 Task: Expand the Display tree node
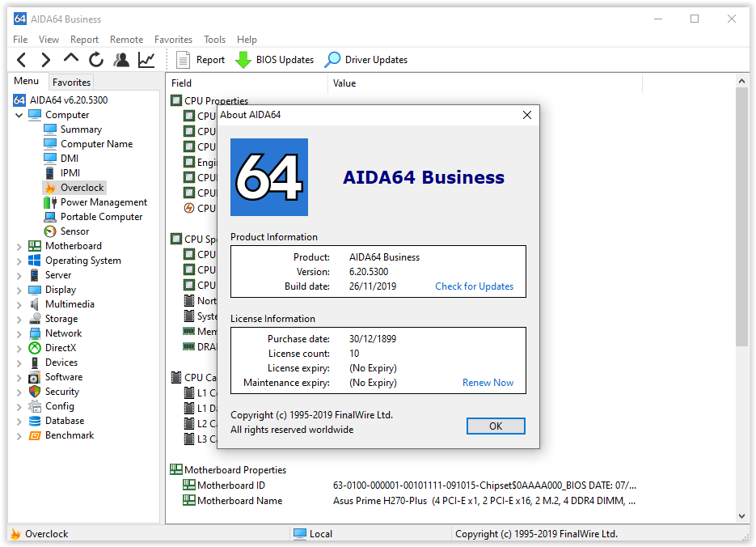pos(19,290)
